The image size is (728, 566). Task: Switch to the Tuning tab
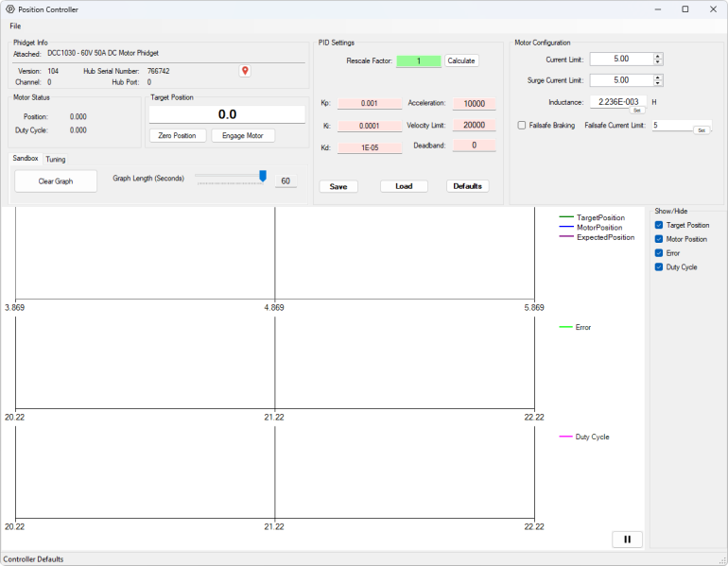(x=55, y=159)
